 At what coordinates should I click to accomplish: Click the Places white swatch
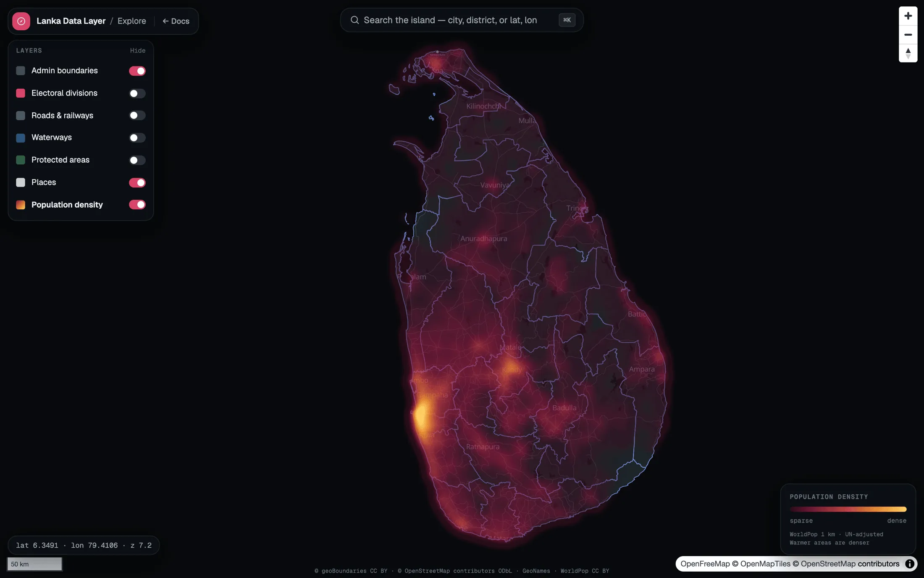(x=21, y=182)
